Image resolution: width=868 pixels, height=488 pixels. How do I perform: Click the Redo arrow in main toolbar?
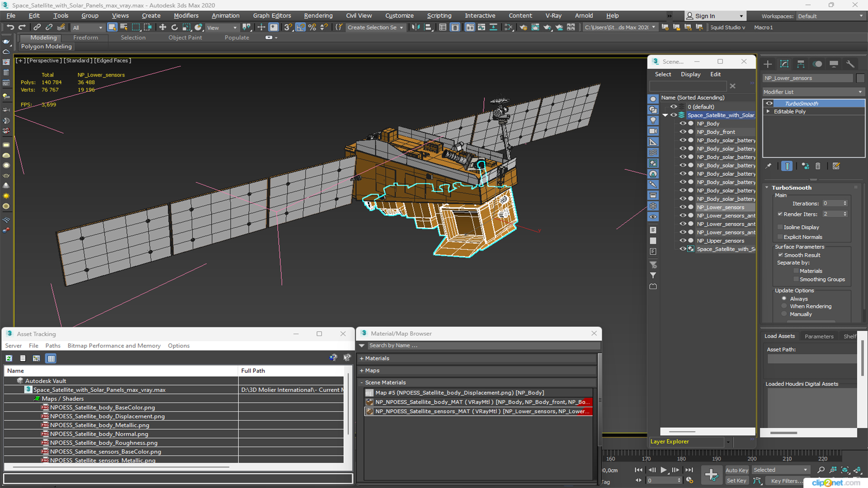tap(22, 27)
